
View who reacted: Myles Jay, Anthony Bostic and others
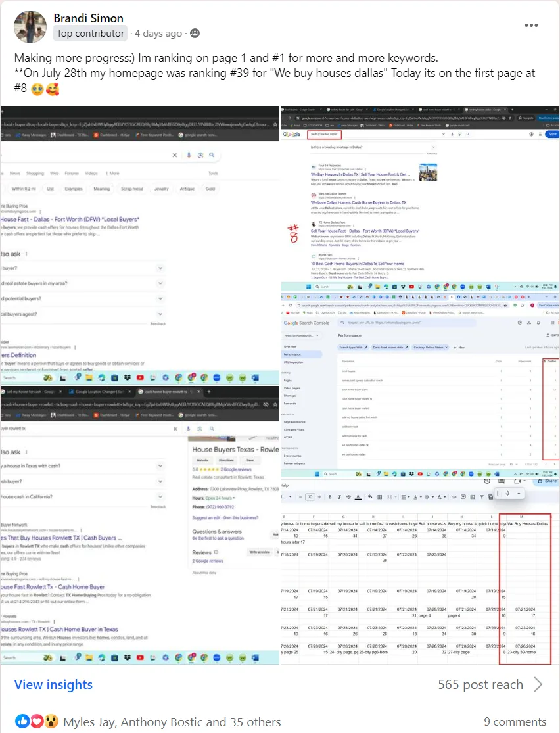click(x=172, y=722)
